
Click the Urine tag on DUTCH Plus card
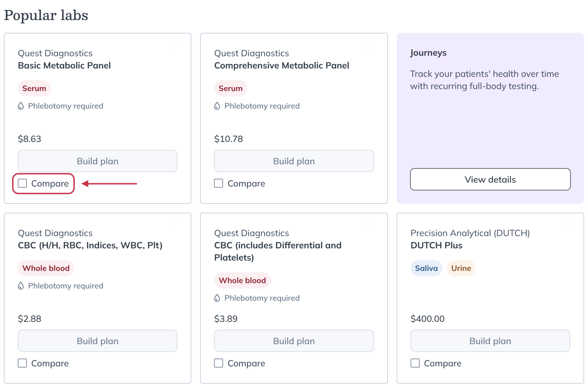coord(461,268)
